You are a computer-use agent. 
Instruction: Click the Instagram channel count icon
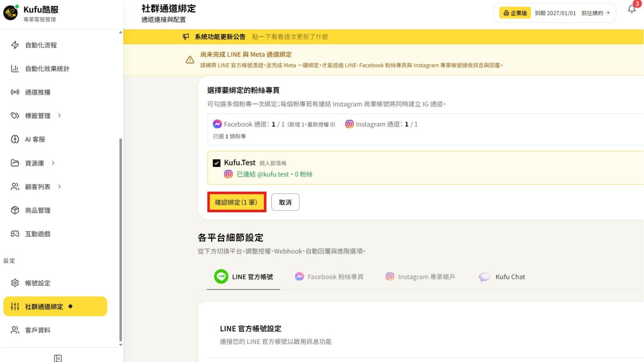tap(349, 124)
